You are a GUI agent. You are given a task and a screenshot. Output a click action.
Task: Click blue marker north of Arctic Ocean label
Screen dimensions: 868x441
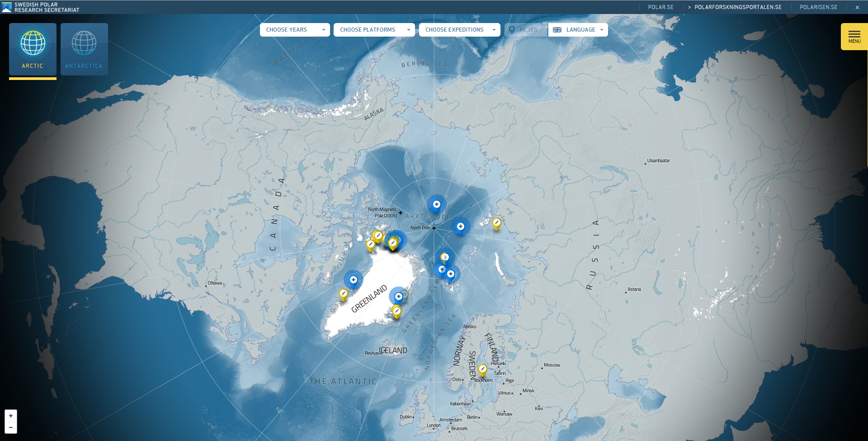[436, 204]
